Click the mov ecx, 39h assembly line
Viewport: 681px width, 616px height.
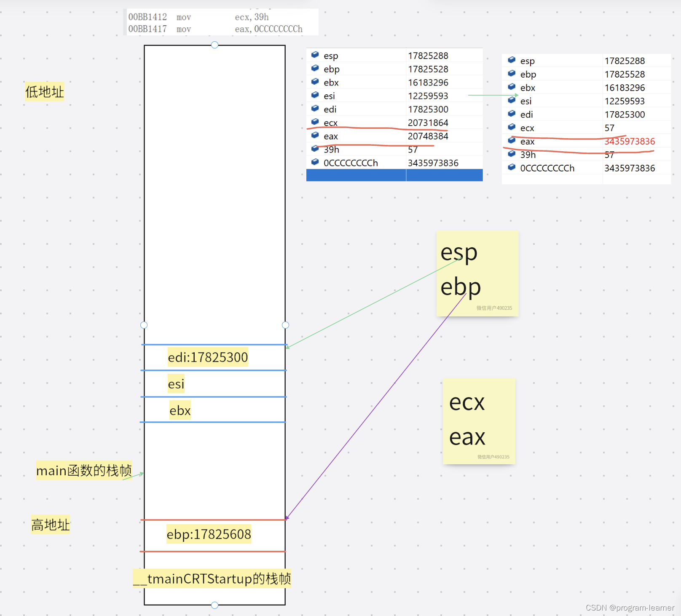pyautogui.click(x=198, y=17)
